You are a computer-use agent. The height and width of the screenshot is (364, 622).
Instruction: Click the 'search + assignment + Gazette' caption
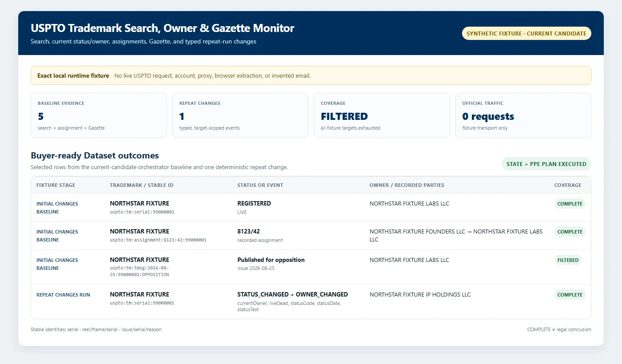tap(72, 128)
